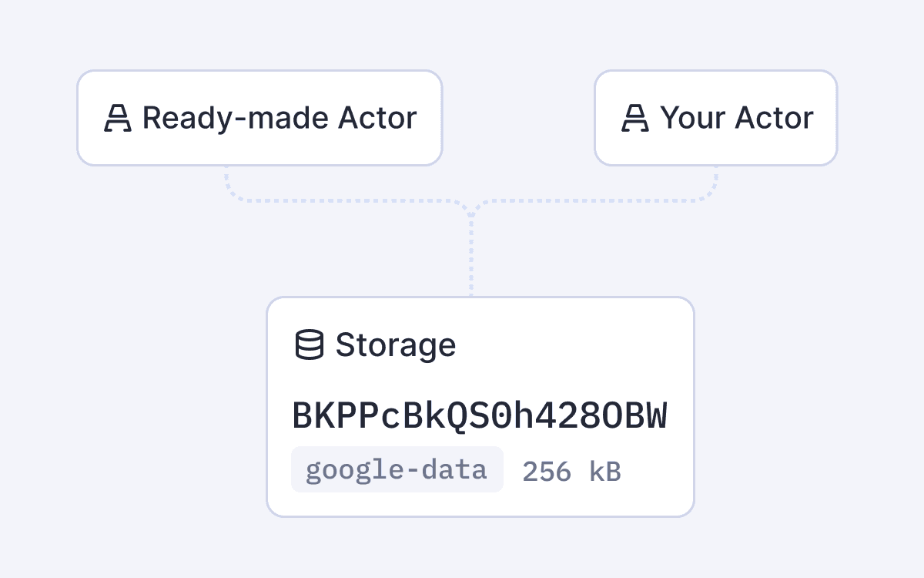The width and height of the screenshot is (924, 578).
Task: Select the Ready-made Actor text label
Action: pyautogui.click(x=279, y=118)
